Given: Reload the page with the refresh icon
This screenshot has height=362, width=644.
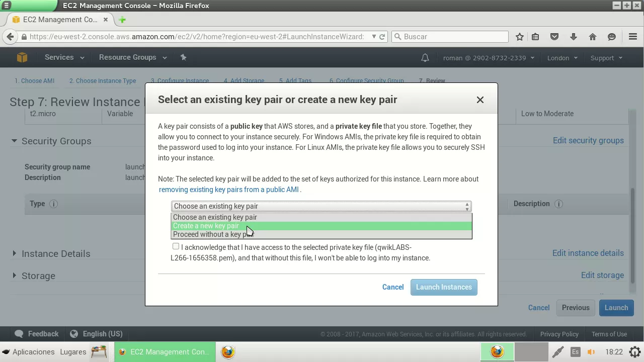Looking at the screenshot, I should (x=382, y=37).
